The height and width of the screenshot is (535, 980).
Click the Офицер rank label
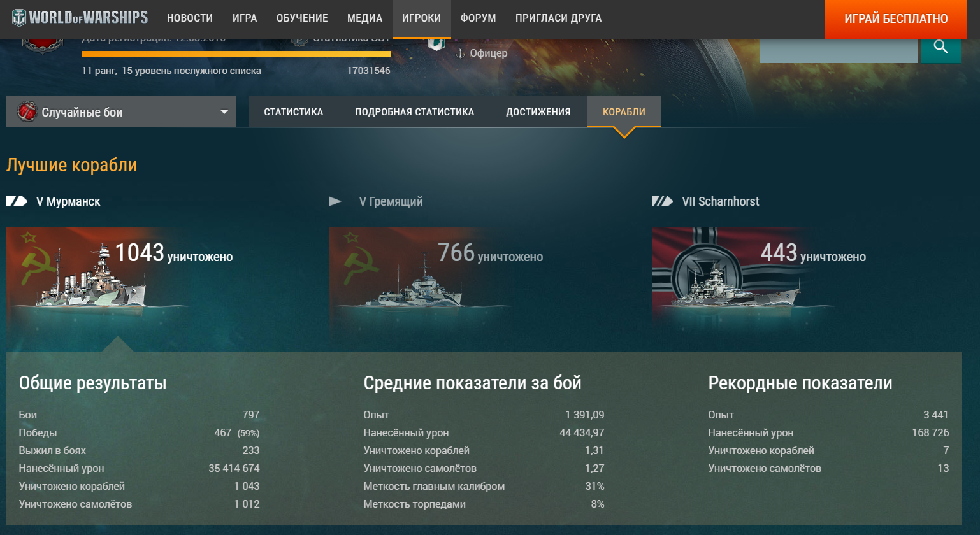489,53
